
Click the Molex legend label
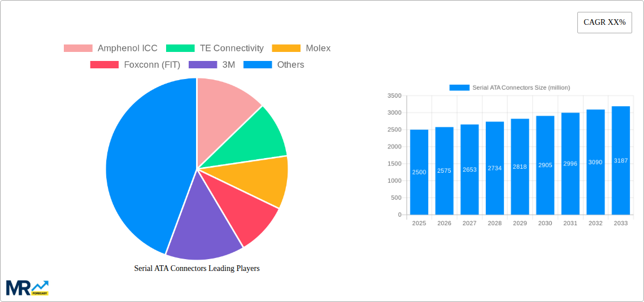pos(318,49)
